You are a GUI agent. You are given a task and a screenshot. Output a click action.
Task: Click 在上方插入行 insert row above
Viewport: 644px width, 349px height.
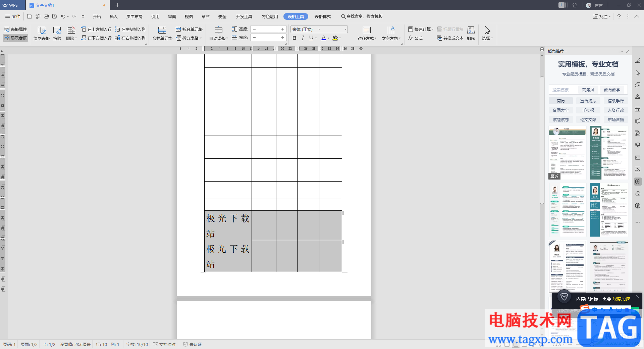96,30
